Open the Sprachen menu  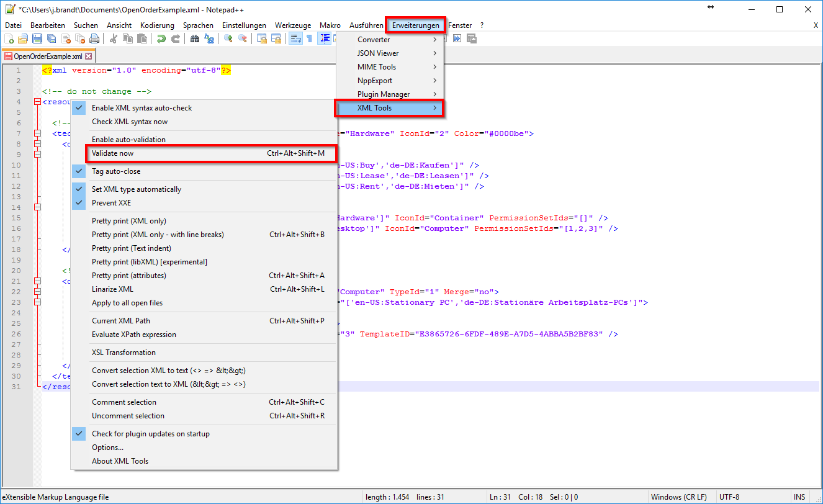click(x=198, y=25)
